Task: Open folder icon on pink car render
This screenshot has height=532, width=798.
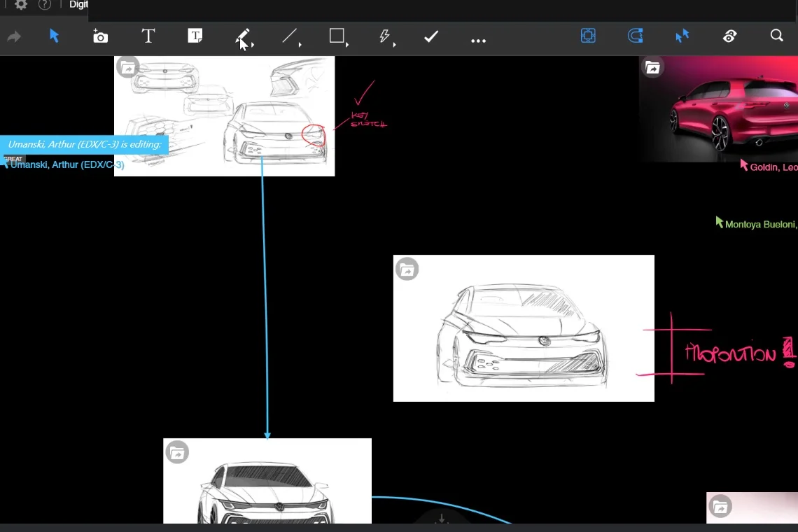Action: coord(652,67)
